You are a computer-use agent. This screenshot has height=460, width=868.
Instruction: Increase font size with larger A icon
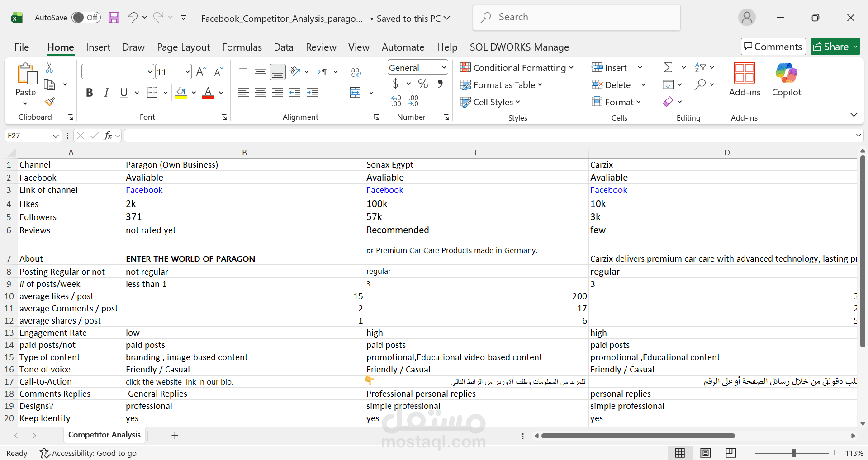[201, 71]
